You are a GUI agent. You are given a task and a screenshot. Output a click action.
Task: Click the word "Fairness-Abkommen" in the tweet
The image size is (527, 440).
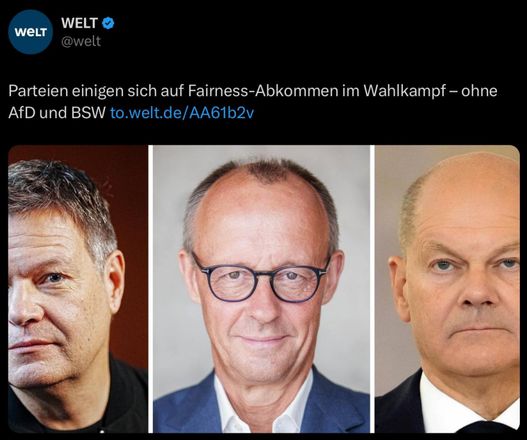pos(263,91)
